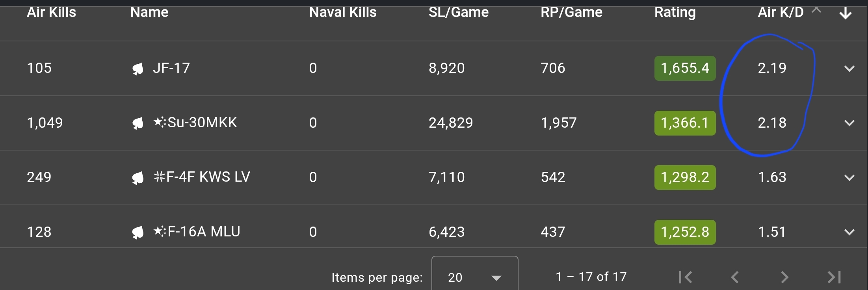
Task: Sort by the Name column header
Action: (149, 12)
